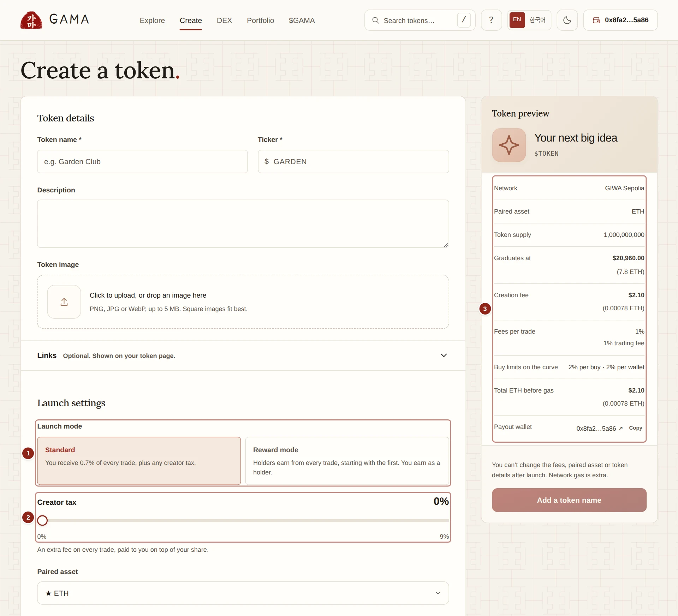
Task: Open the Paired asset ETH dropdown
Action: pos(243,593)
